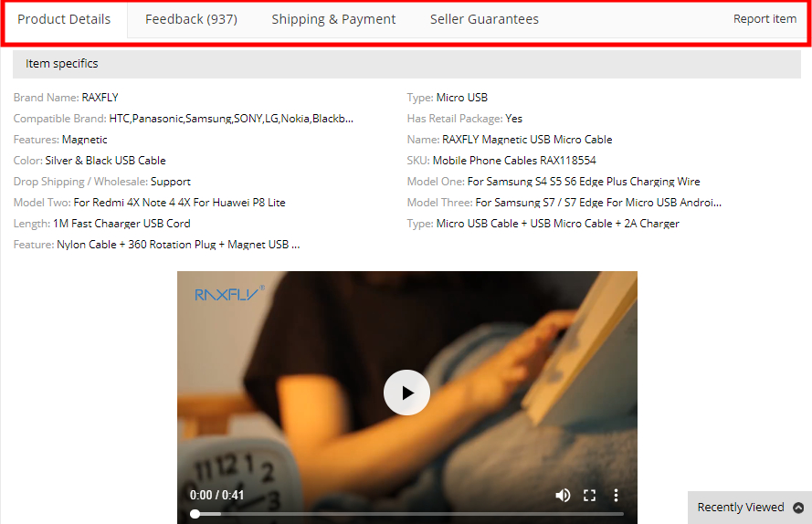Mute the video with the speaker icon
The width and height of the screenshot is (812, 524).
click(x=563, y=496)
